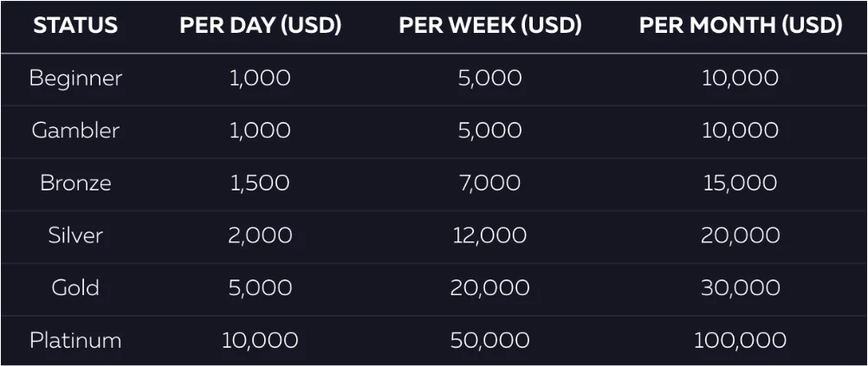
Task: Click Platinum per week value 50,000
Action: coord(490,341)
